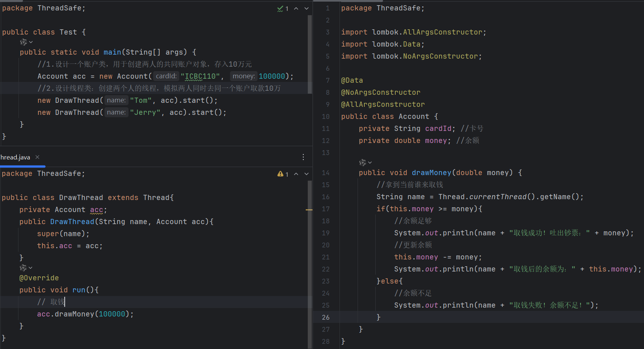The width and height of the screenshot is (644, 349).
Task: Click line number 26 in Account gutter
Action: (326, 317)
